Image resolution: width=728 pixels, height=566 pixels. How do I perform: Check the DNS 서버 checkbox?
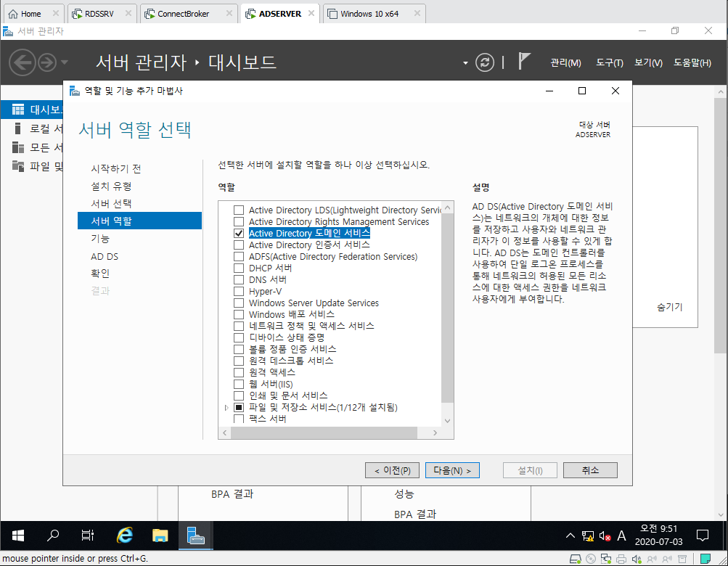click(x=239, y=279)
